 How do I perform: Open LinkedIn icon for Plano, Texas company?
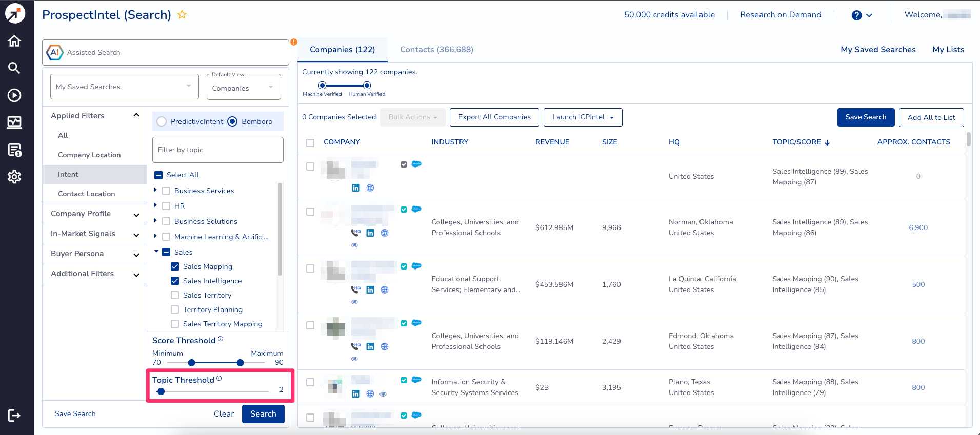[356, 394]
